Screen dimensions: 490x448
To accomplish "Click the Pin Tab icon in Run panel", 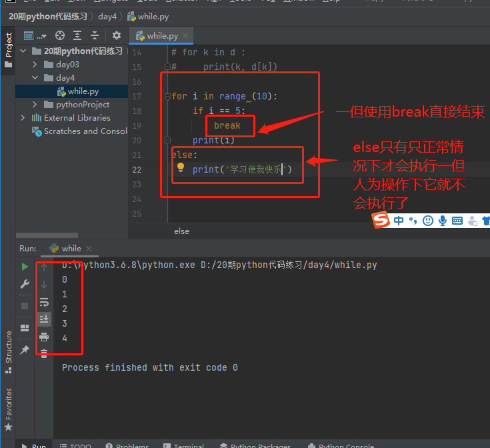I will point(25,349).
